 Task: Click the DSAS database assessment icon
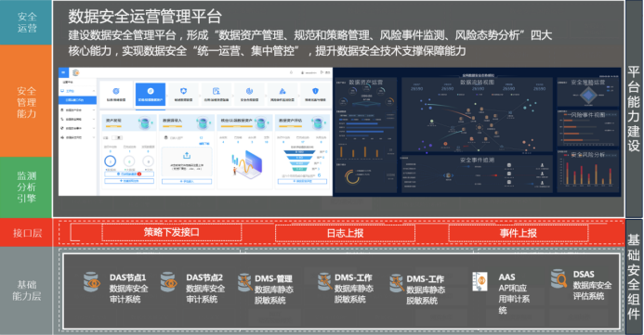click(x=559, y=278)
